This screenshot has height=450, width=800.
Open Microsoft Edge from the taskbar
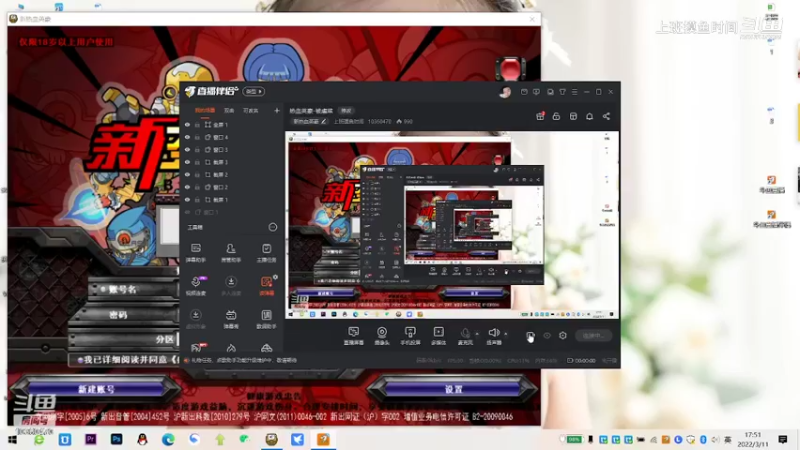(x=168, y=439)
